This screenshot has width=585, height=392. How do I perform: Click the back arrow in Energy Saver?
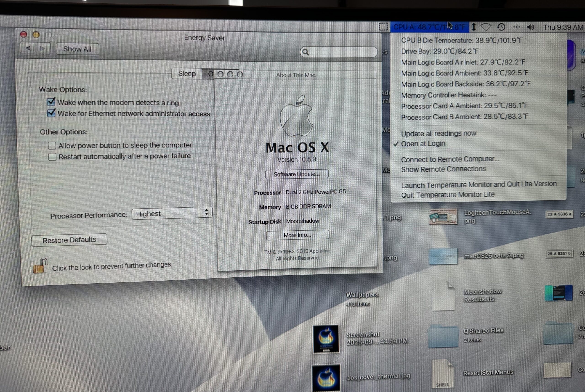click(28, 48)
